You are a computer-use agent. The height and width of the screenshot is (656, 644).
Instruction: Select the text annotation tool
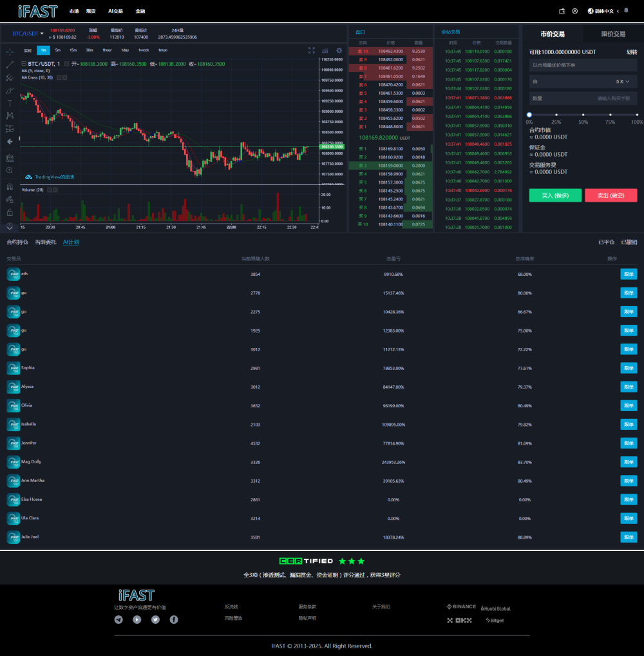[x=10, y=103]
